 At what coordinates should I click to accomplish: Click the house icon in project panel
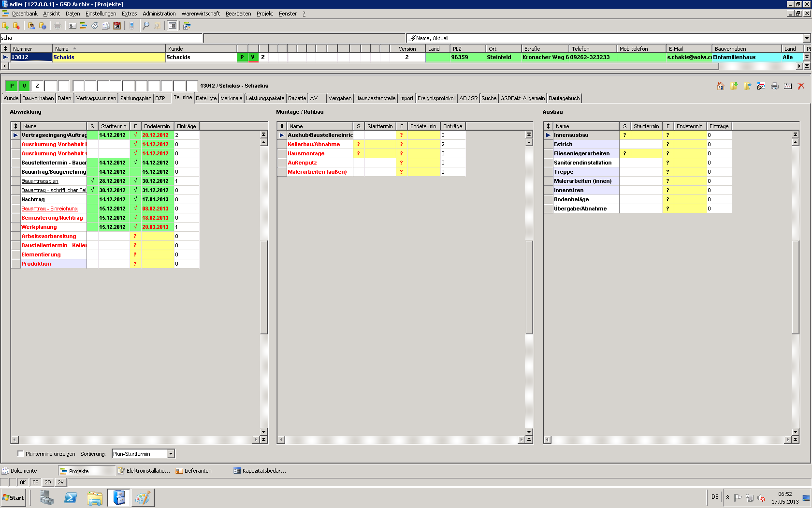point(721,86)
